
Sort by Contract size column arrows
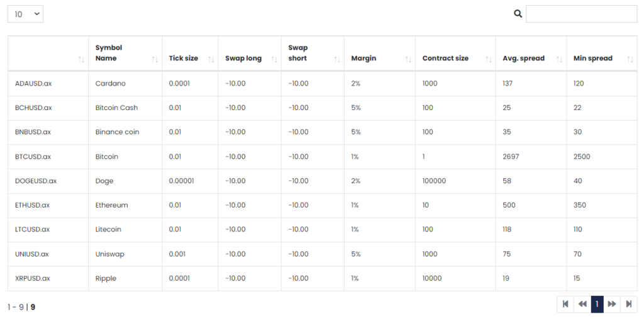coord(488,60)
